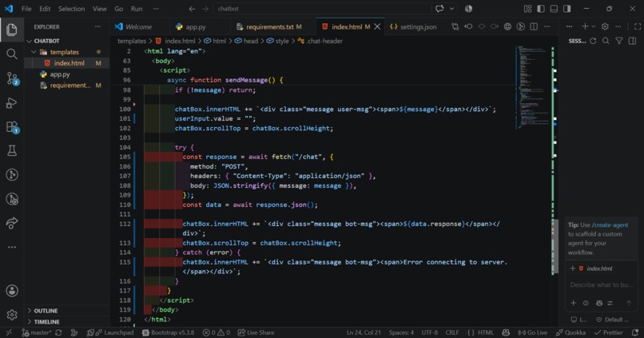
Task: Open the Explorer view in activity bar
Action: click(x=11, y=30)
